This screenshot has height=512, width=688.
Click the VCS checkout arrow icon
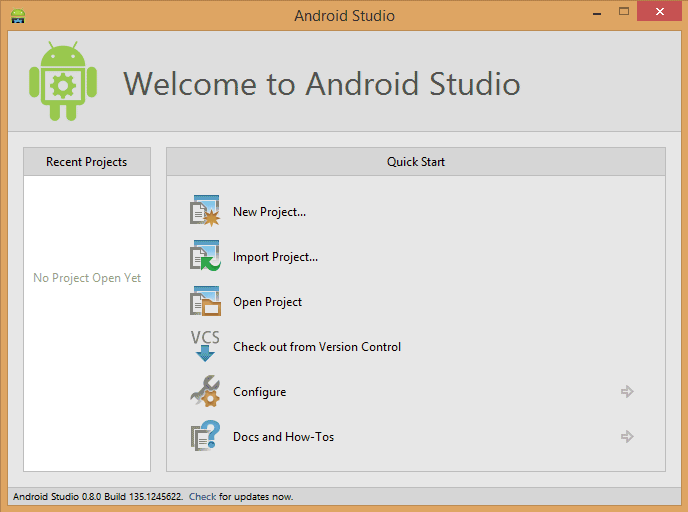pos(205,346)
